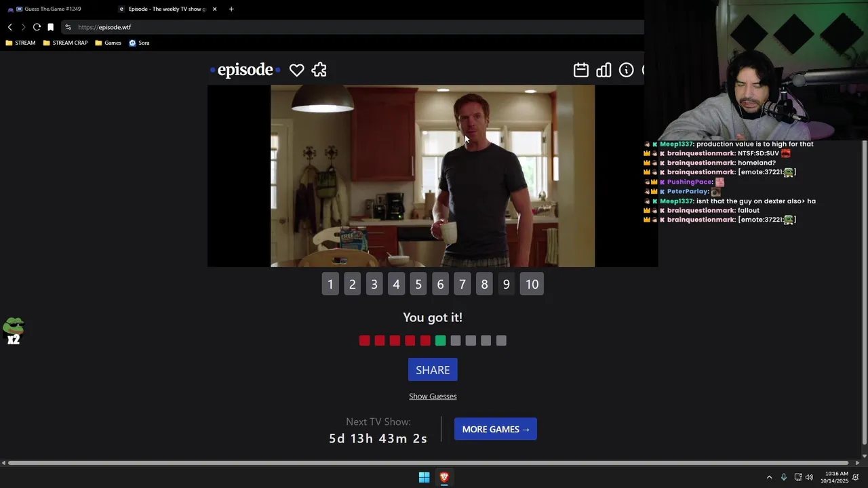This screenshot has height=488, width=868.
Task: Click the blue SHARE button
Action: click(x=433, y=370)
